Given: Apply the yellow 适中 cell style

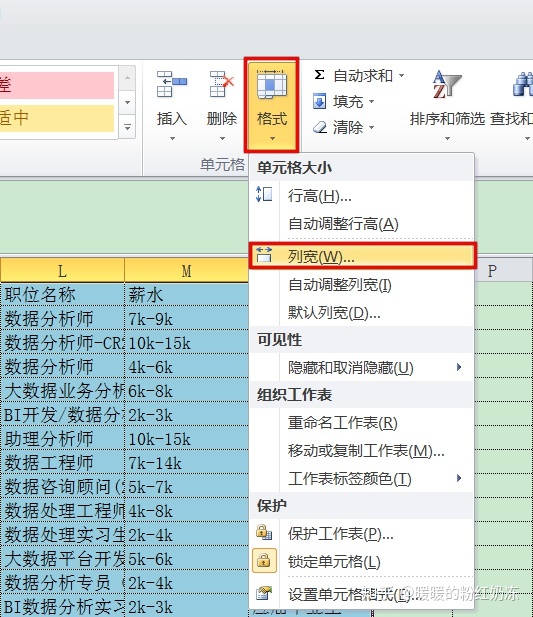Looking at the screenshot, I should coord(57,118).
